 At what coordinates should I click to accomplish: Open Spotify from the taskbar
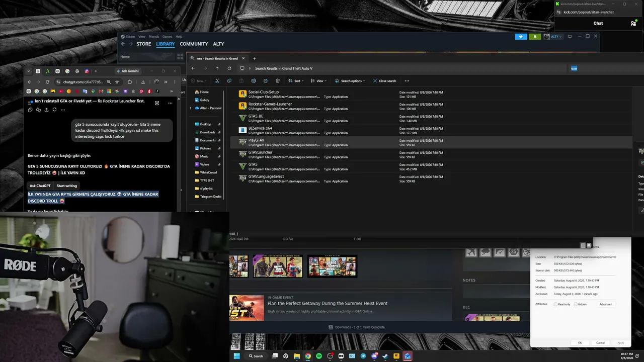(319, 356)
